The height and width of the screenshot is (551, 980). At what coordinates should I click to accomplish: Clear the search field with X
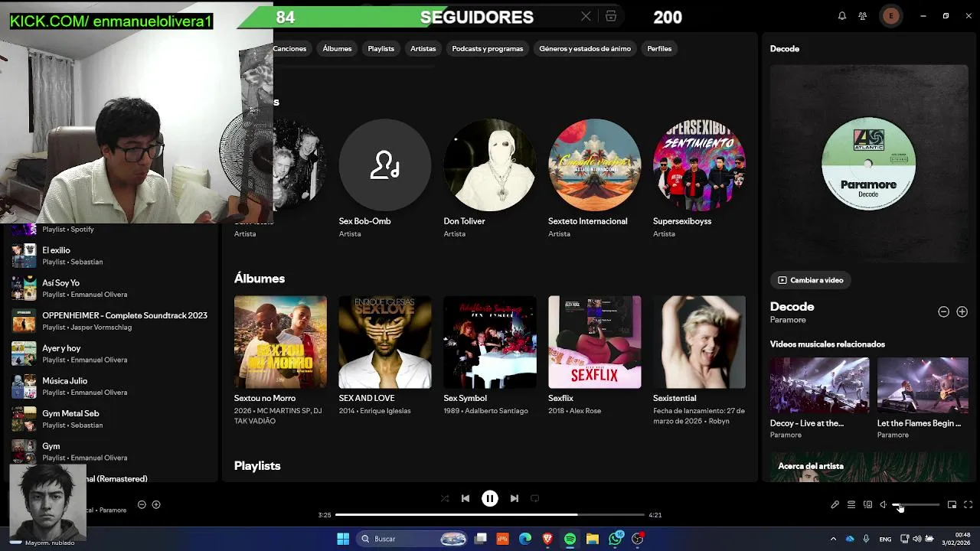(x=586, y=16)
